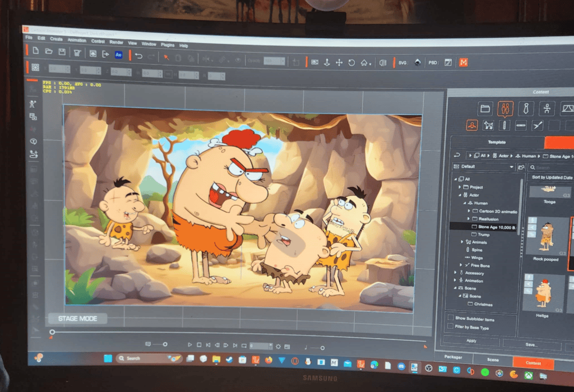
Task: Open Firefox from the taskbar
Action: click(x=269, y=360)
